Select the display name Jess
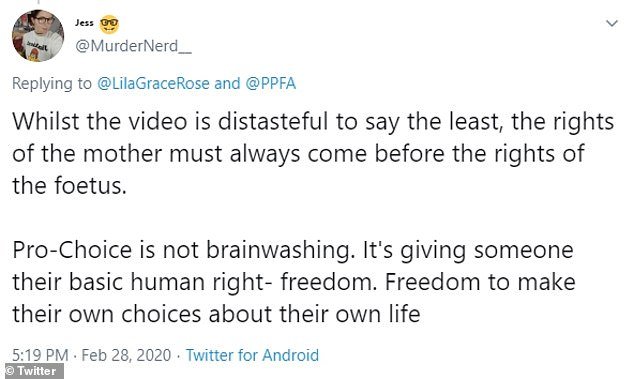 pos(84,23)
